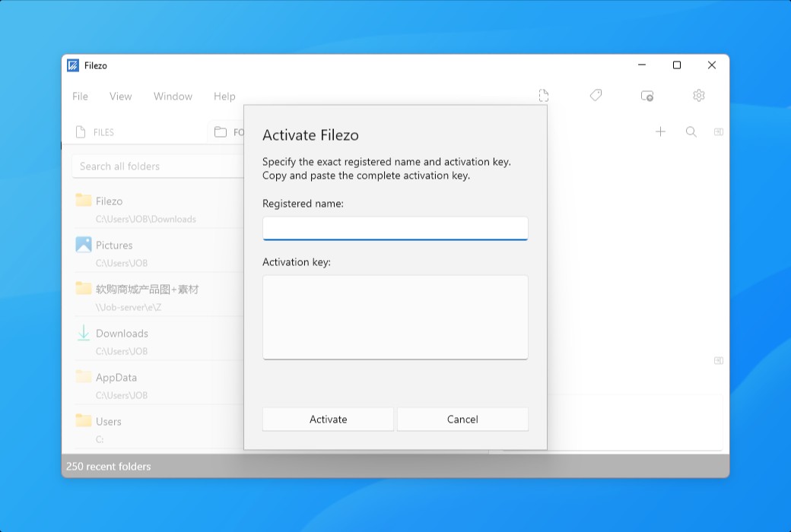
Task: Select the Pictures folder entry
Action: [159, 253]
